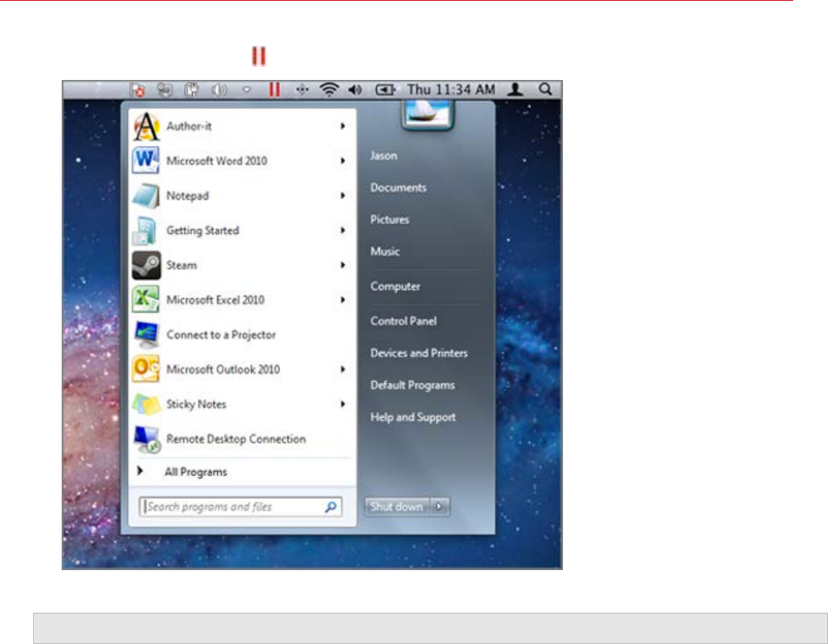The width and height of the screenshot is (828, 644).
Task: Click the Author-it icon
Action: tap(146, 126)
